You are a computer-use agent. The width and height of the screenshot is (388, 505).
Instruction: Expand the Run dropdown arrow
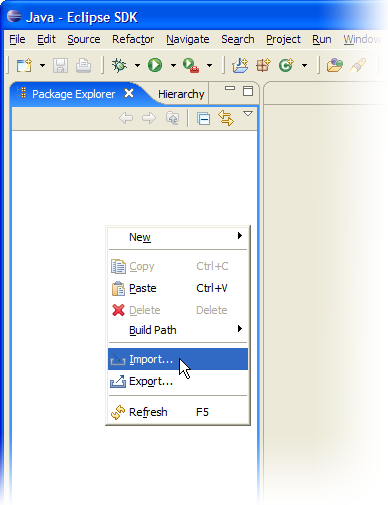click(x=173, y=65)
